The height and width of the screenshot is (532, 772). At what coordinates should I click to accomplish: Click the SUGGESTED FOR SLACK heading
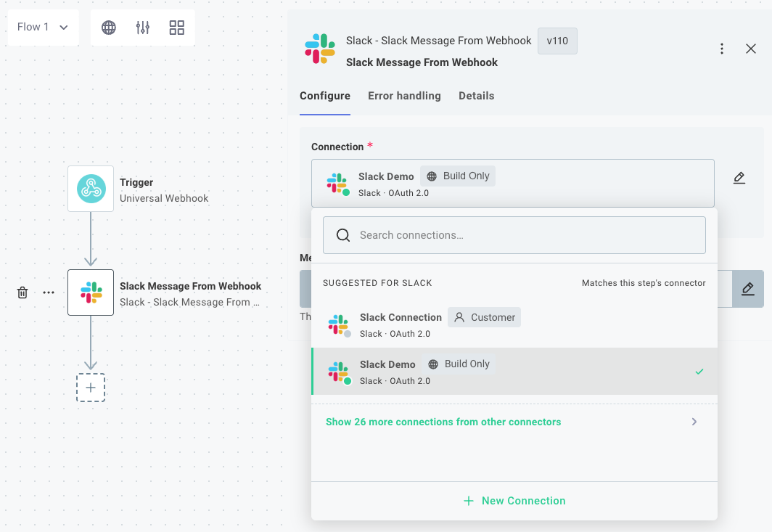click(377, 283)
